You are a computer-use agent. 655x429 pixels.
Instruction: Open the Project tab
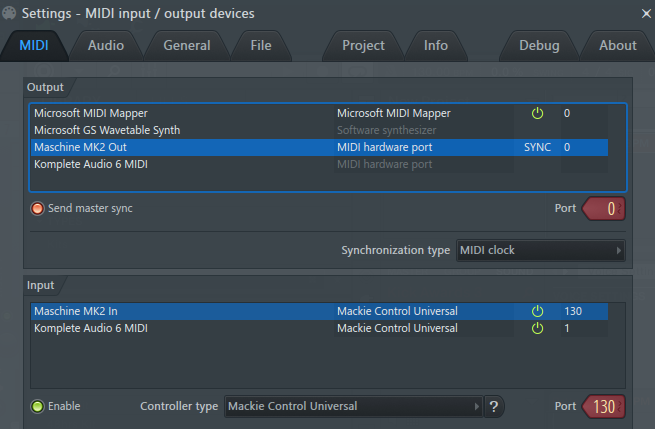click(363, 46)
